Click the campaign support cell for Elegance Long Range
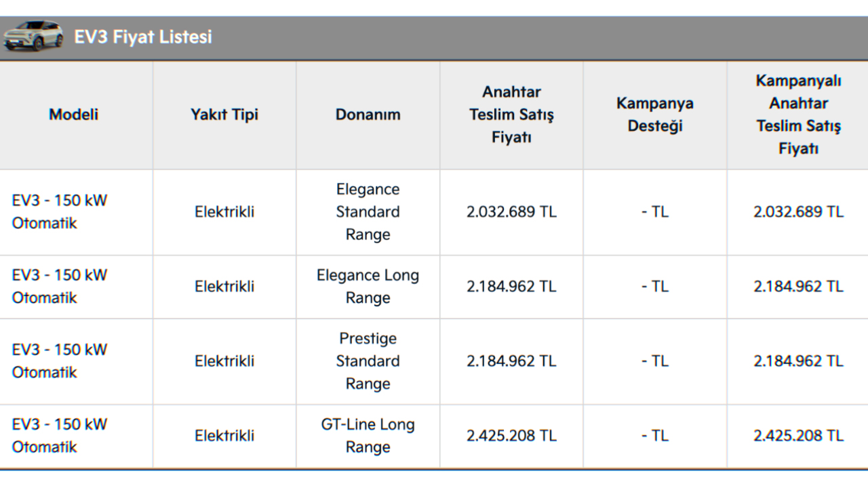This screenshot has width=868, height=488. pyautogui.click(x=655, y=287)
